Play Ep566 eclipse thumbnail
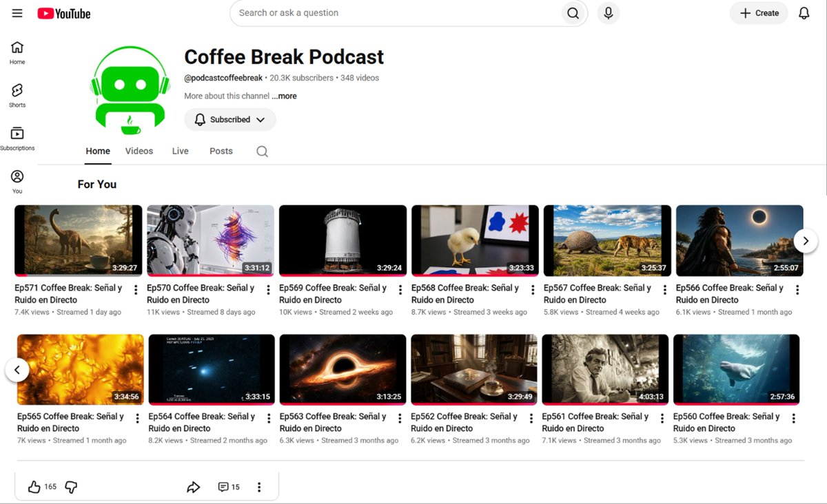The height and width of the screenshot is (504, 827). (x=739, y=241)
